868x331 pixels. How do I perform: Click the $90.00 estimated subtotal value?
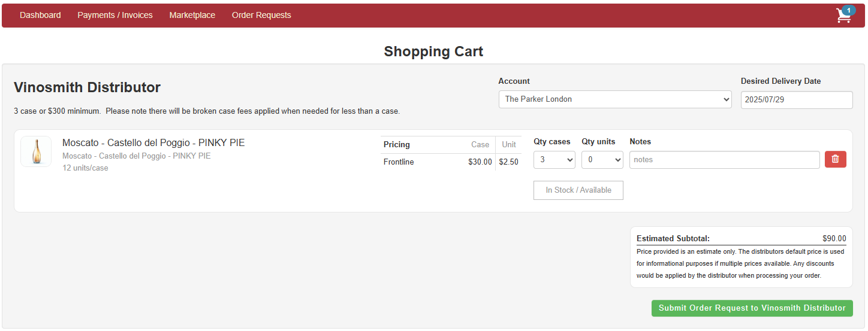(834, 238)
